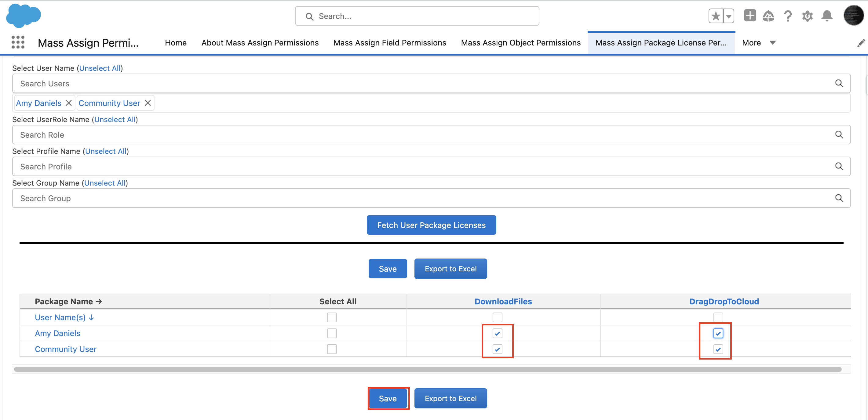Open the Global Actions plus icon

tap(750, 16)
